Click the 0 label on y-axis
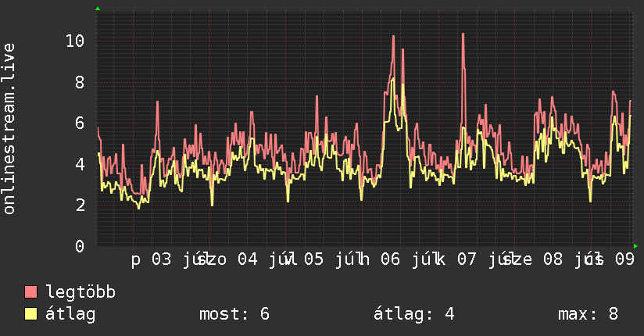 (x=80, y=246)
